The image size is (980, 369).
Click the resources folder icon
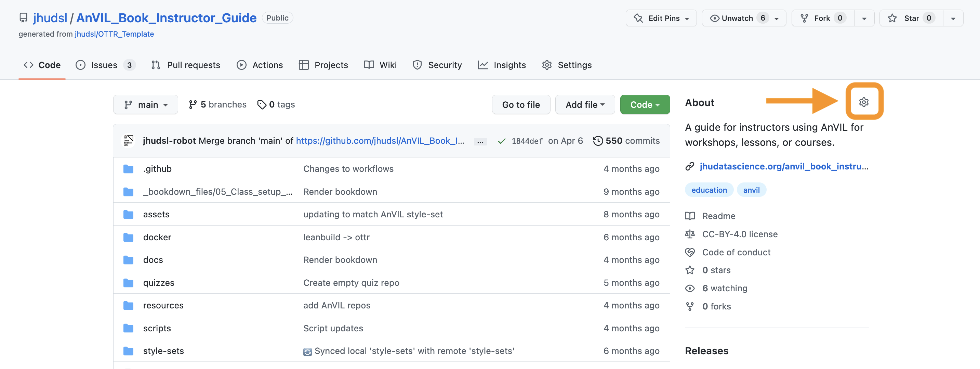coord(129,305)
